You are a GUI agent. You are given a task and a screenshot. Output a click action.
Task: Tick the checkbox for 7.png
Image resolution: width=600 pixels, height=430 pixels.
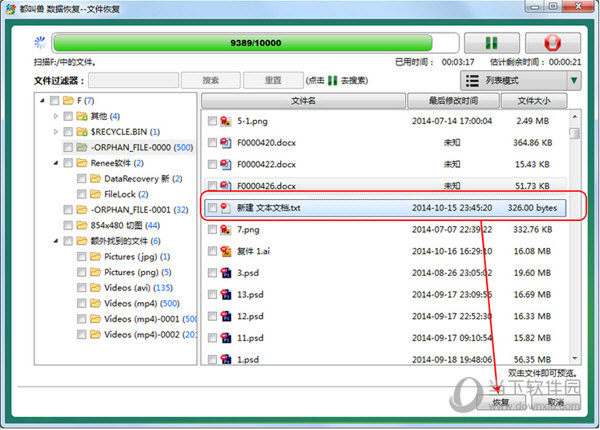[x=212, y=230]
